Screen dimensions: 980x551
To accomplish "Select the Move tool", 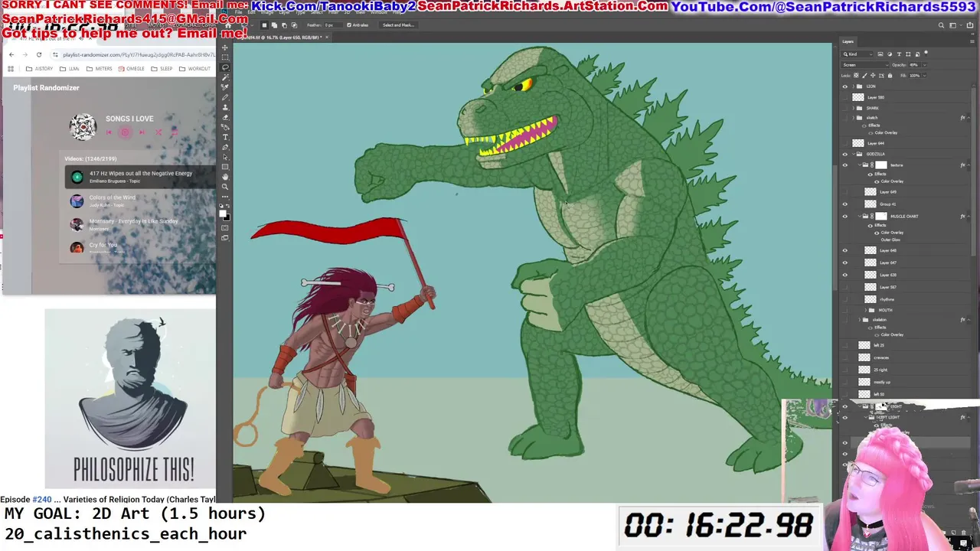I will [x=225, y=47].
